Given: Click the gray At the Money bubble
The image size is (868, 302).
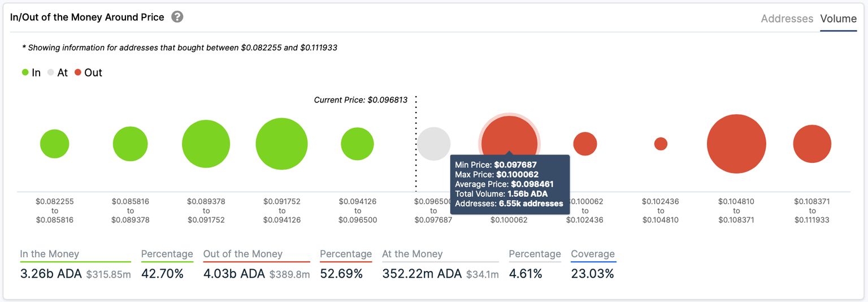Looking at the screenshot, I should [x=433, y=144].
